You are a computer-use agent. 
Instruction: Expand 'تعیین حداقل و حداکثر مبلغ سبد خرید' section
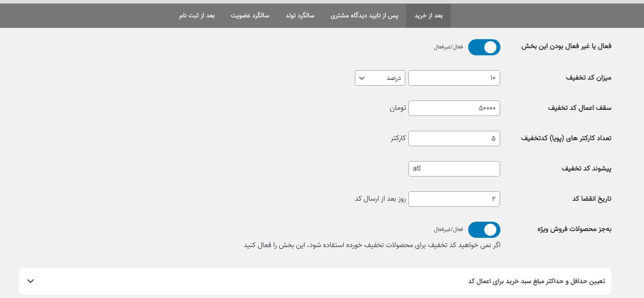(315, 281)
